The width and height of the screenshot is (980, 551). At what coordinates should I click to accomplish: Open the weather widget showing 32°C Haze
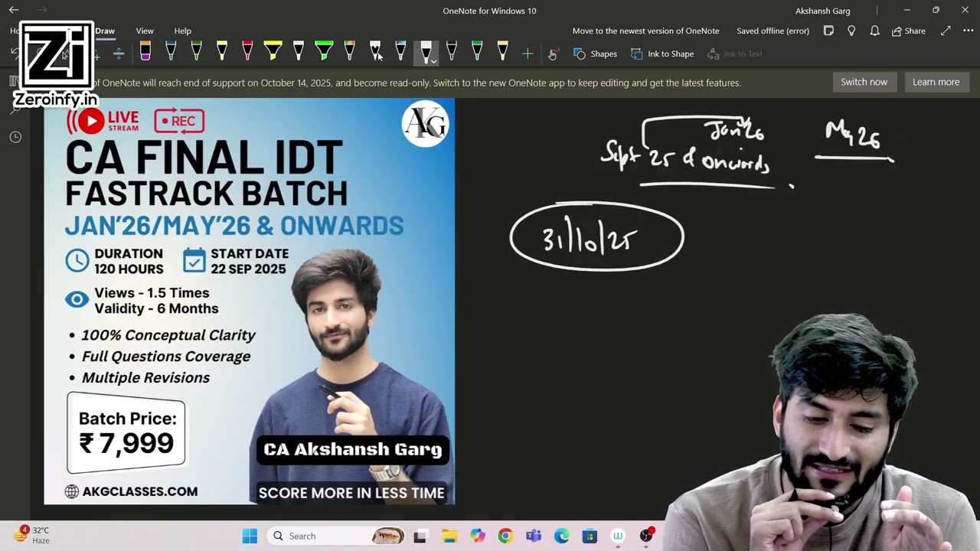(32, 535)
